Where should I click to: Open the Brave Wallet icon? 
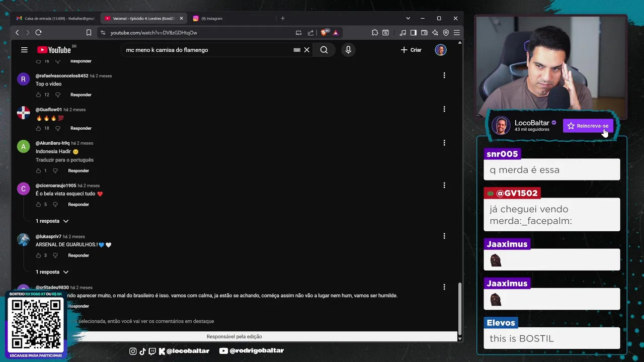[x=424, y=33]
